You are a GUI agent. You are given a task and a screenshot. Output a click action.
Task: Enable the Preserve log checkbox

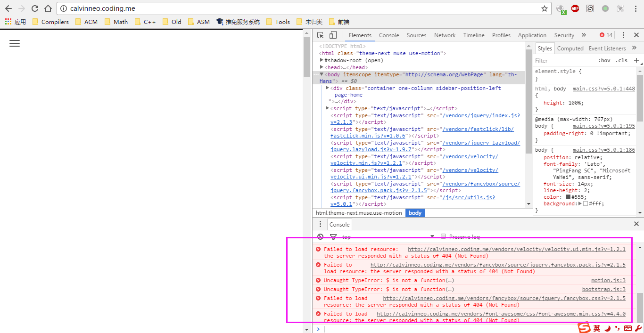coord(443,236)
